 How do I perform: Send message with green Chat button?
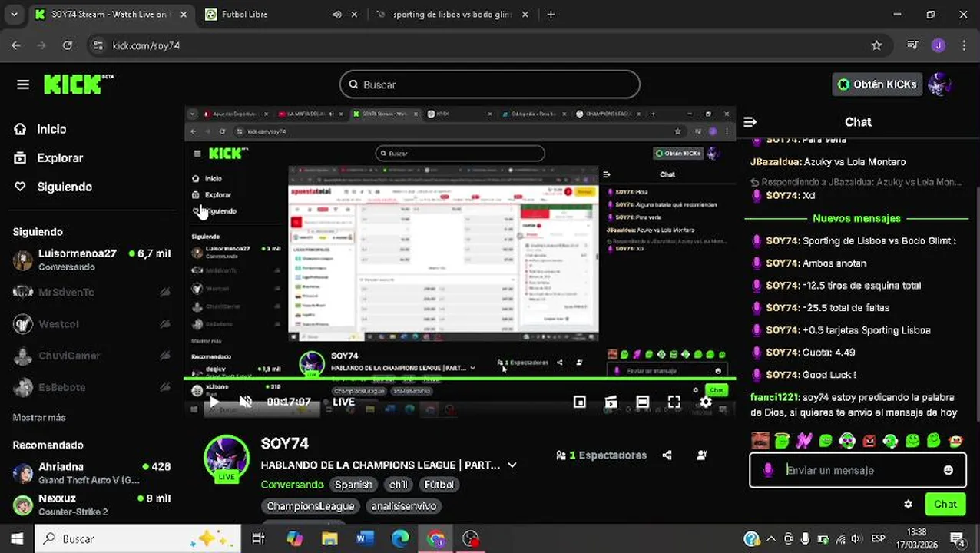(945, 504)
